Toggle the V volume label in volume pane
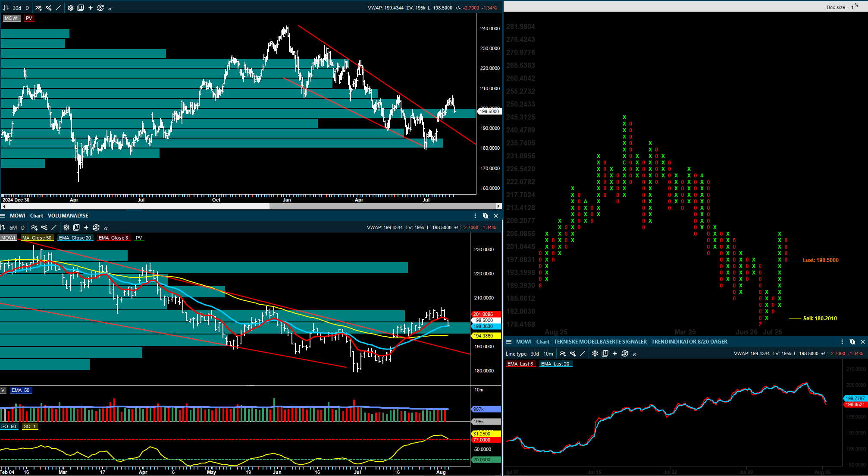Image resolution: width=868 pixels, height=476 pixels. point(3,390)
